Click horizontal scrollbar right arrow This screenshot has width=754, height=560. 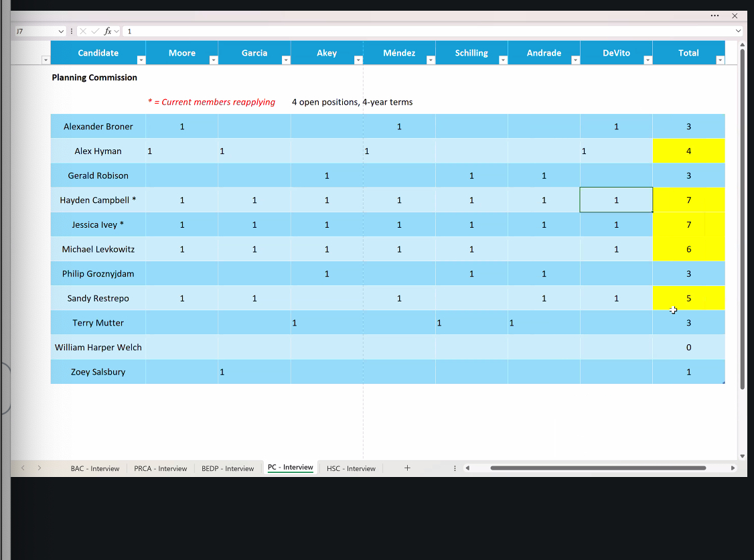click(733, 468)
